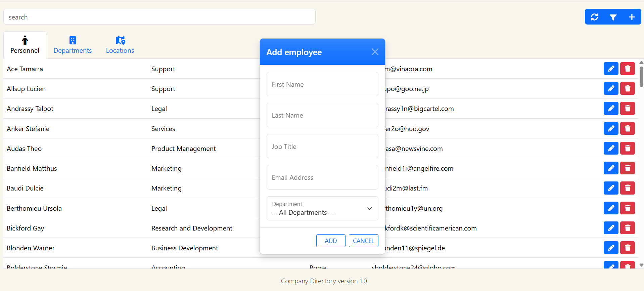Click the search box at top

(x=159, y=17)
